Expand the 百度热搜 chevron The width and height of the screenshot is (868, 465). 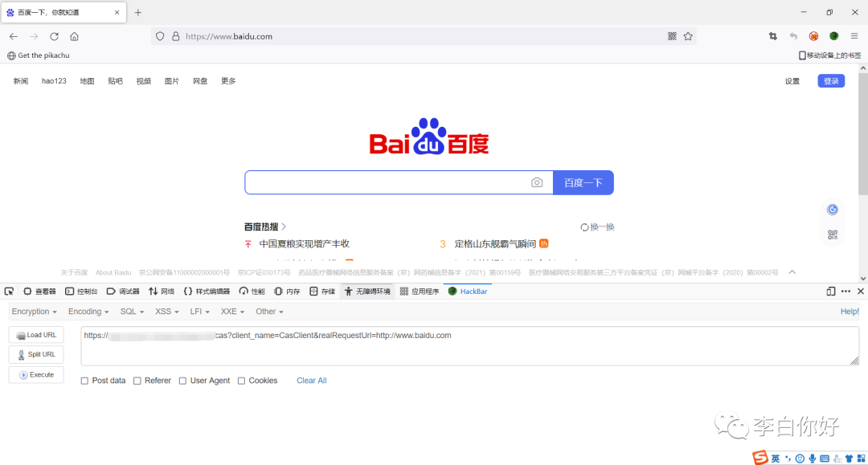click(284, 226)
